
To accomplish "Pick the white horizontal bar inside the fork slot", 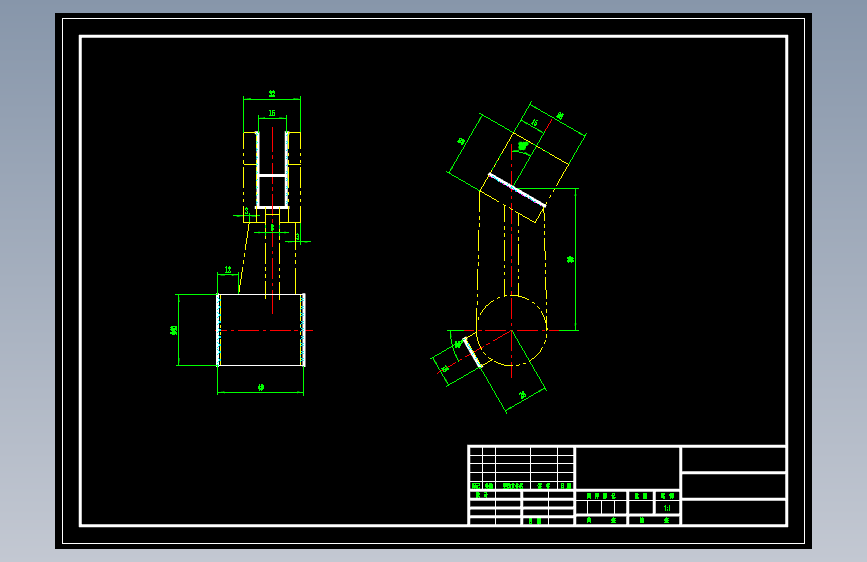I will (272, 175).
